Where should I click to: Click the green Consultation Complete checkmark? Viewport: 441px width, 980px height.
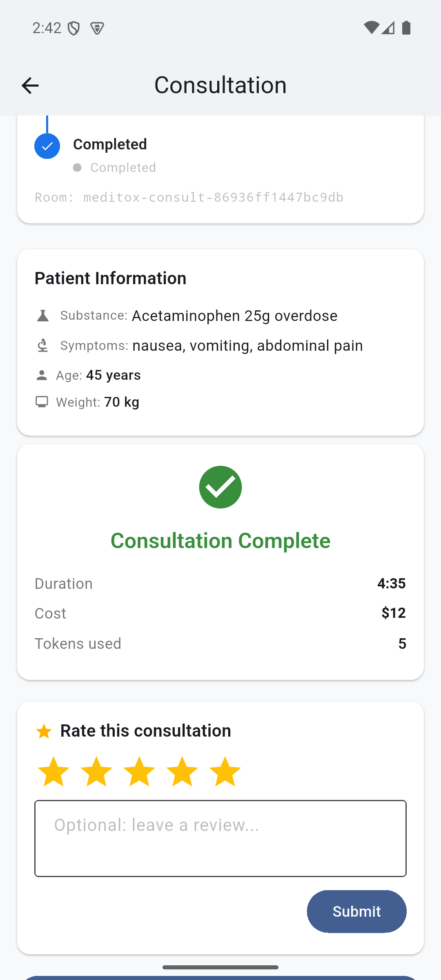click(220, 487)
